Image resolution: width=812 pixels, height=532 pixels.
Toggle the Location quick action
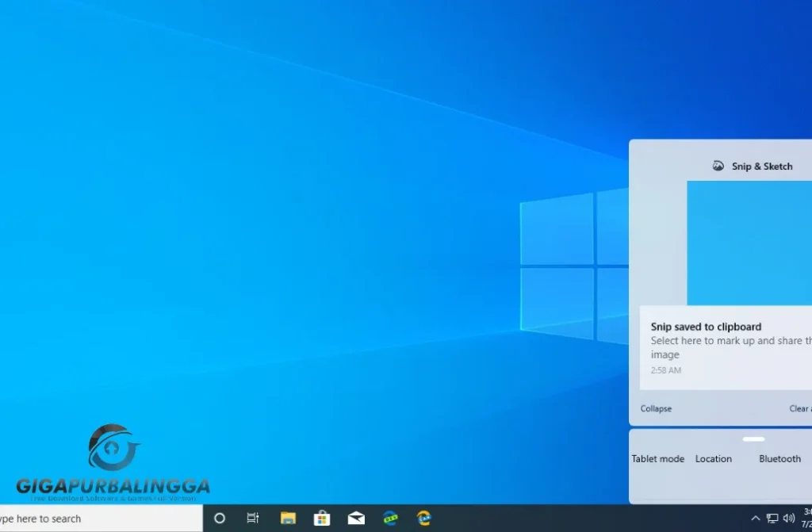(713, 458)
